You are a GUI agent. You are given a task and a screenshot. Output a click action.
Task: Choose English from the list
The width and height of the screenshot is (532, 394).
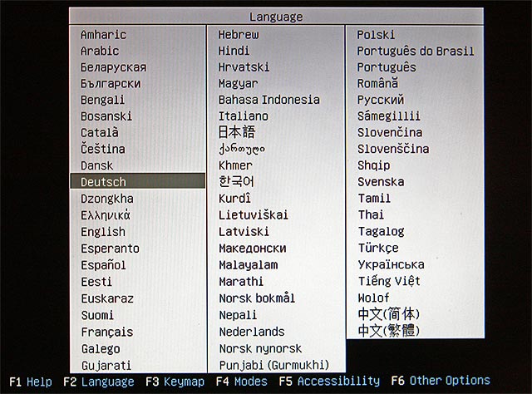click(x=103, y=232)
